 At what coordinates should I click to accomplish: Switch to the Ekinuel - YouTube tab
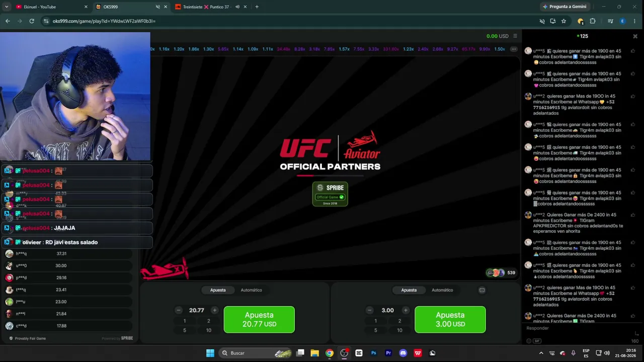[51, 7]
